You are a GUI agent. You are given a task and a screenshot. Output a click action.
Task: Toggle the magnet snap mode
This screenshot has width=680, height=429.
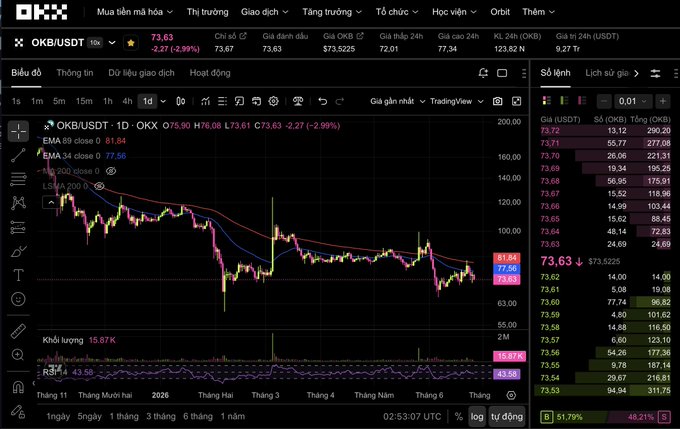[18, 387]
